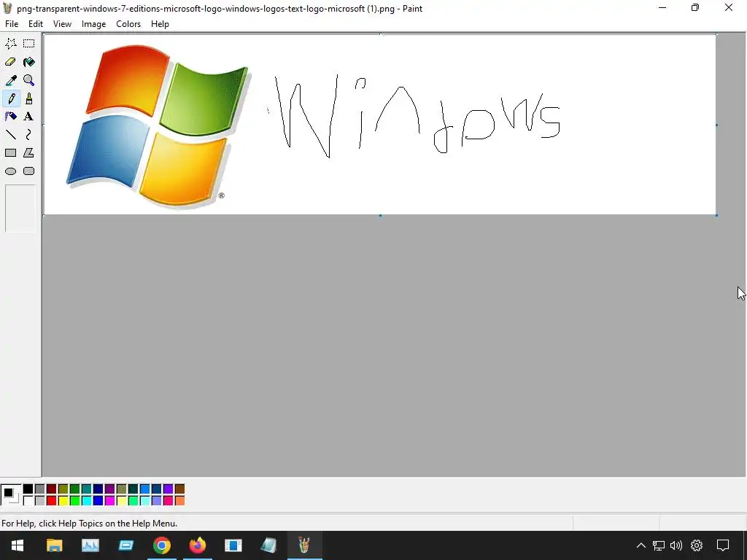
Task: Open the Edit menu
Action: click(36, 24)
